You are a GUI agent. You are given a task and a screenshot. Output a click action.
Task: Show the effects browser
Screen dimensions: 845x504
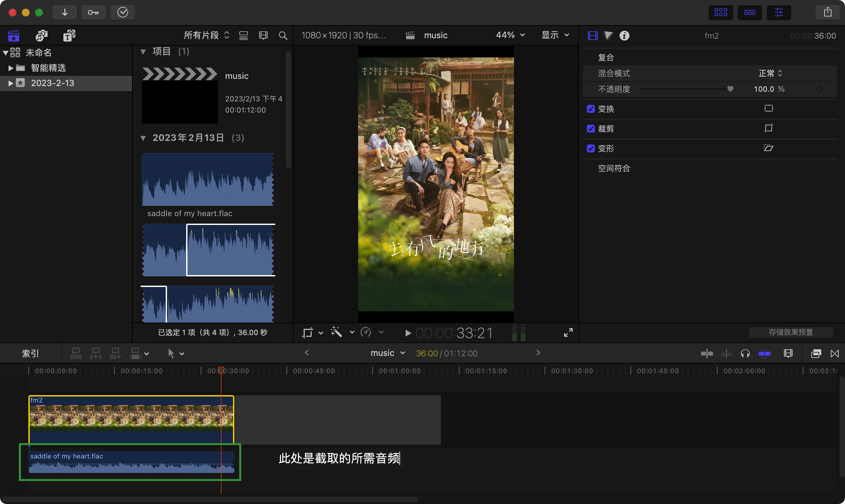pos(816,354)
